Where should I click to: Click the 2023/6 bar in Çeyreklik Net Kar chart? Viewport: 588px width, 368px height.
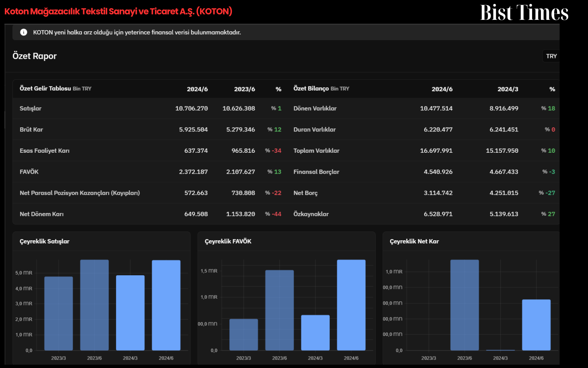coord(465,305)
